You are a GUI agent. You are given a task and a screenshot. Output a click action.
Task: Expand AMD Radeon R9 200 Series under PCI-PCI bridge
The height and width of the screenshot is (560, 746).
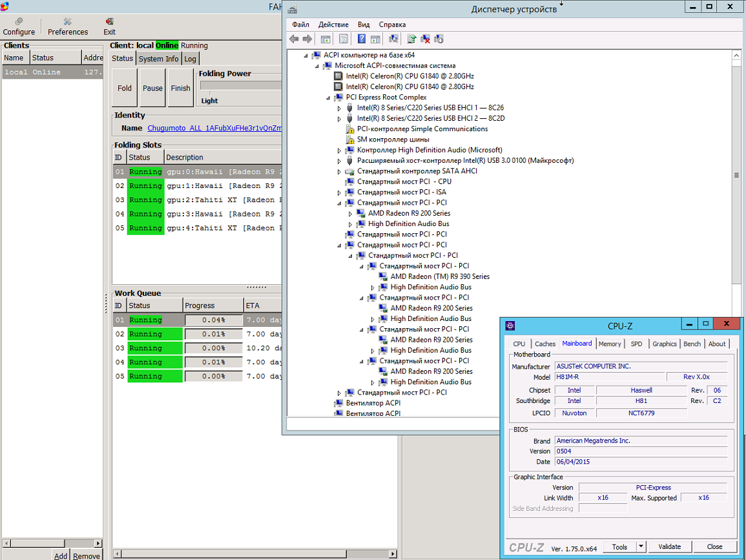pos(351,213)
